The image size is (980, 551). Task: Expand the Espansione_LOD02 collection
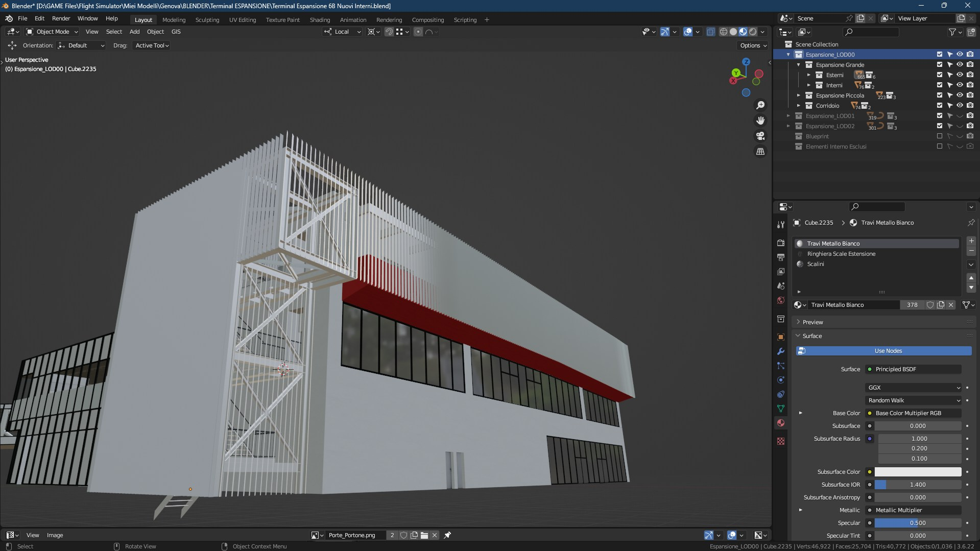click(788, 126)
